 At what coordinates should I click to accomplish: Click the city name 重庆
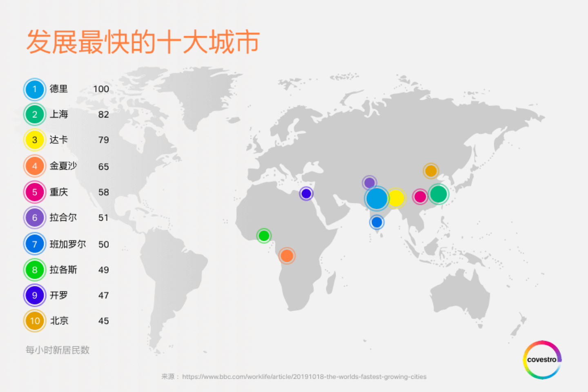click(x=59, y=192)
